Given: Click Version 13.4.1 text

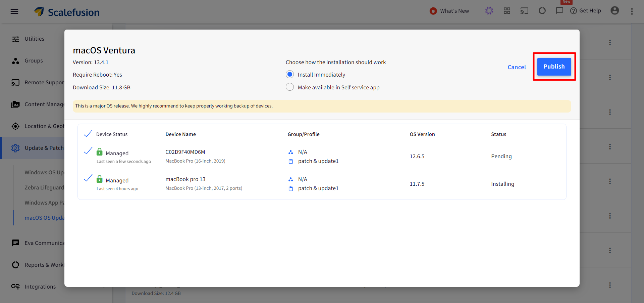Looking at the screenshot, I should 91,62.
